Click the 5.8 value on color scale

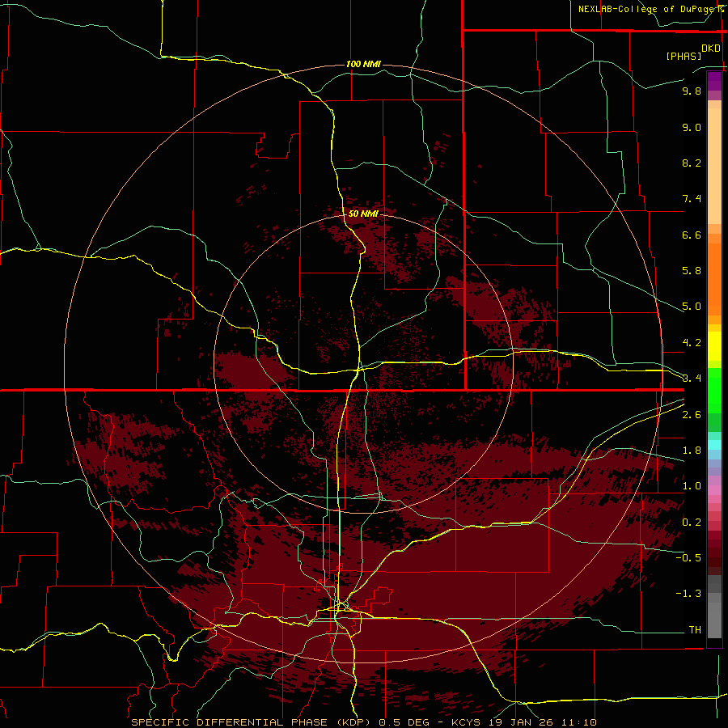pyautogui.click(x=692, y=271)
